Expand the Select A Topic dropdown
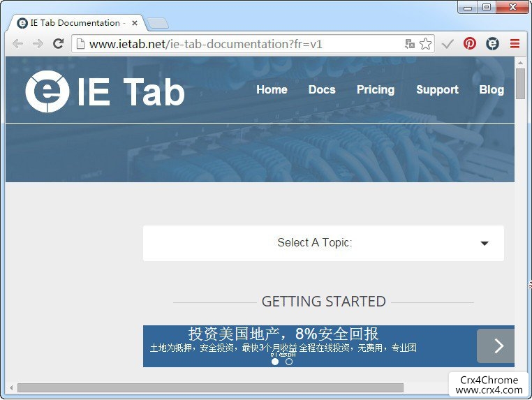 (323, 243)
